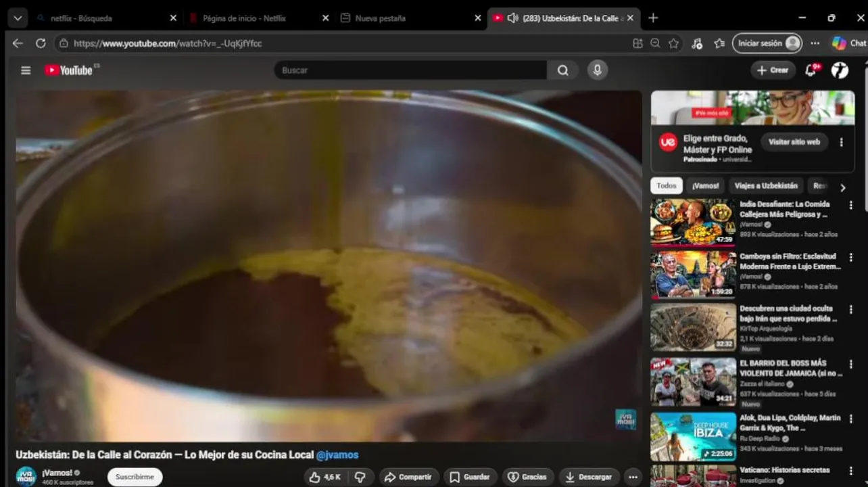Open options for Descubren una ciudad oculta video
Image resolution: width=868 pixels, height=487 pixels.
tap(851, 310)
